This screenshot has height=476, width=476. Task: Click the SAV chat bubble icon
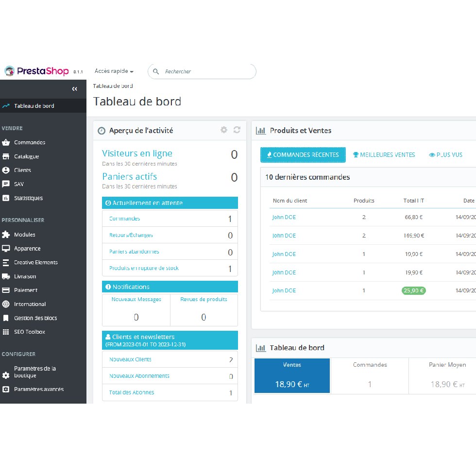tap(6, 184)
